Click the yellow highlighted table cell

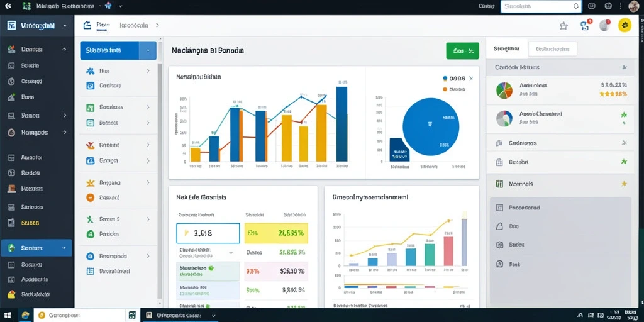(x=276, y=233)
